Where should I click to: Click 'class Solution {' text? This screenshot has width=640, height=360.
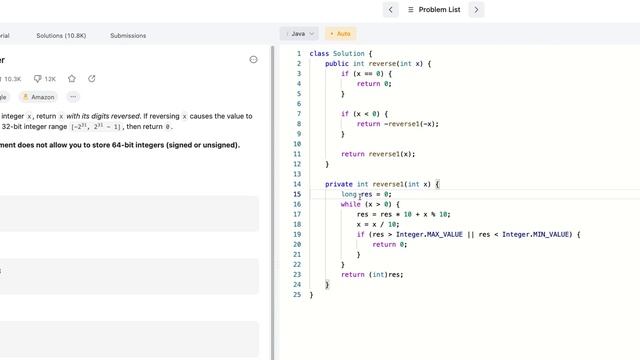click(x=341, y=53)
